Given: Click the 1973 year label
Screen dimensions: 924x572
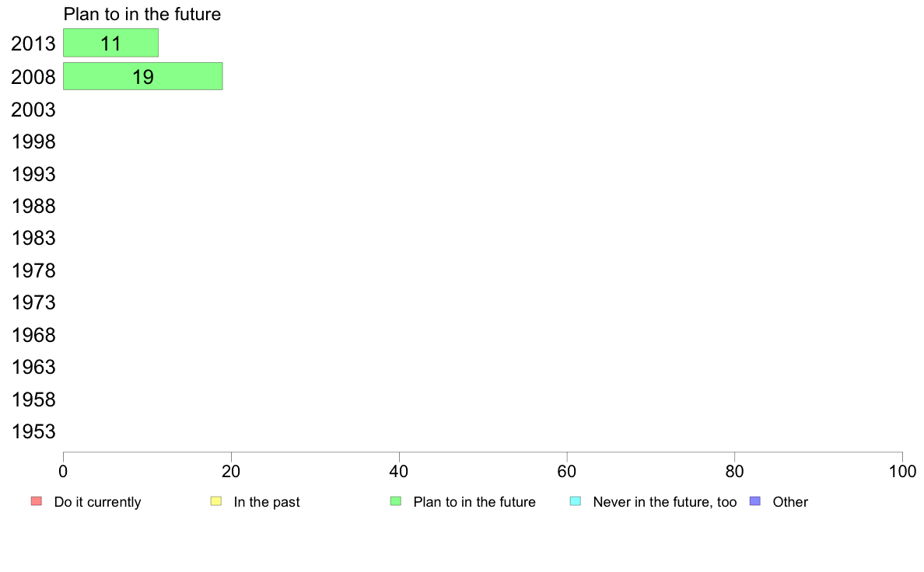Looking at the screenshot, I should [x=33, y=303].
